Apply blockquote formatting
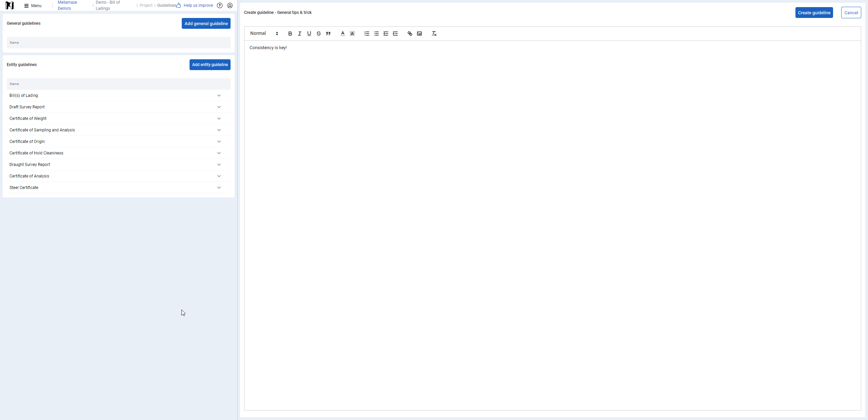Viewport: 868px width, 420px height. click(328, 34)
